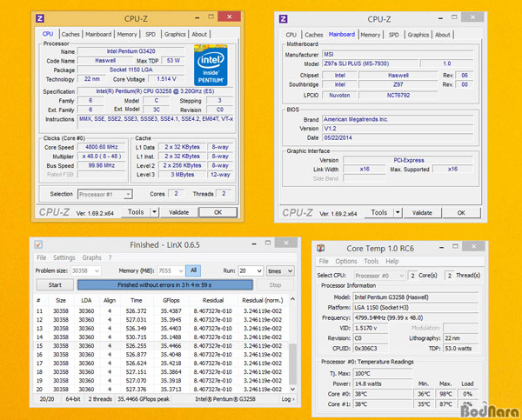This screenshot has width=522, height=420.
Task: Click the LinX title bar app icon
Action: tap(38, 244)
